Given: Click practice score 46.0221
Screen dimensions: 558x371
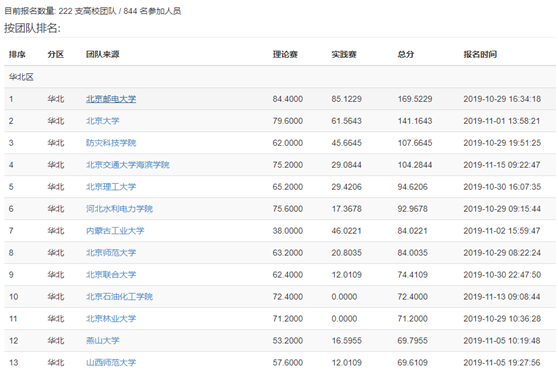Looking at the screenshot, I should click(x=347, y=231).
